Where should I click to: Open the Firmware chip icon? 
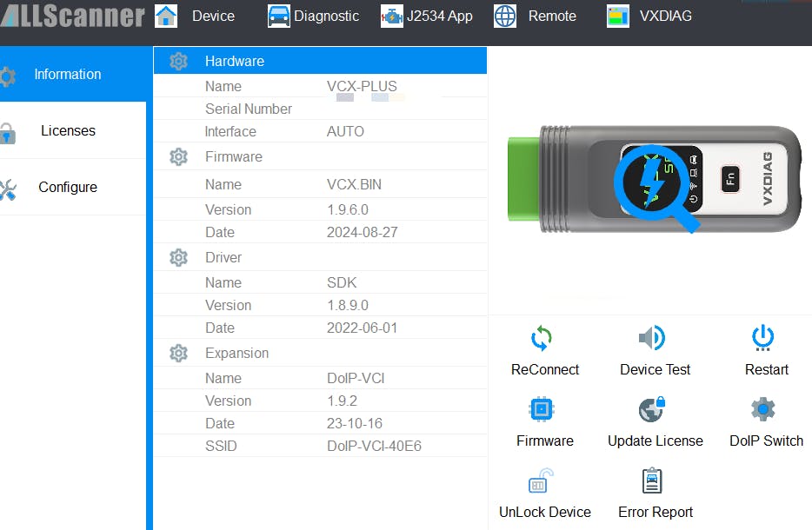click(542, 409)
